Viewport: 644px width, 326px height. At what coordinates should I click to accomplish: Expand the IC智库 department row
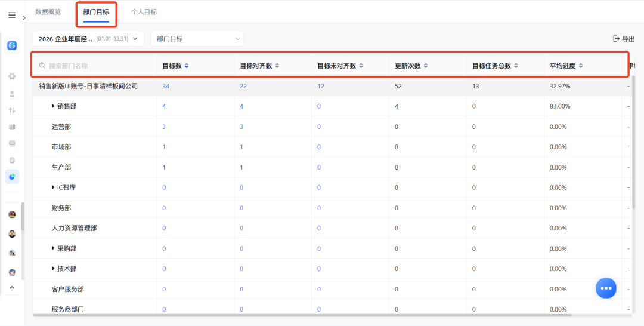point(54,187)
